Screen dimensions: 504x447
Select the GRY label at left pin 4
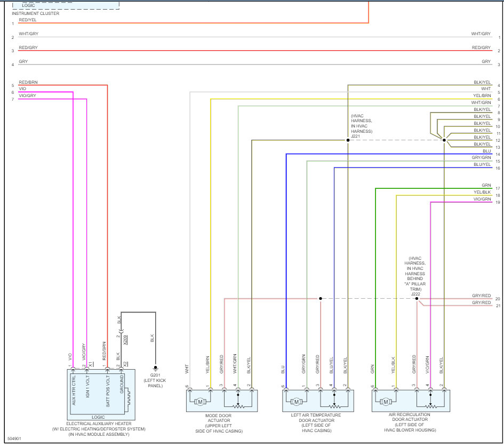coord(23,61)
